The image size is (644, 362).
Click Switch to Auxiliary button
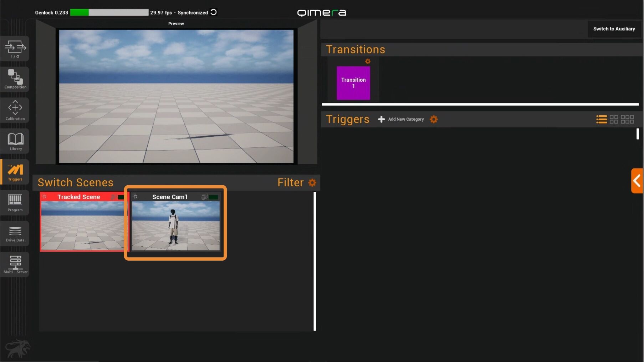point(614,29)
